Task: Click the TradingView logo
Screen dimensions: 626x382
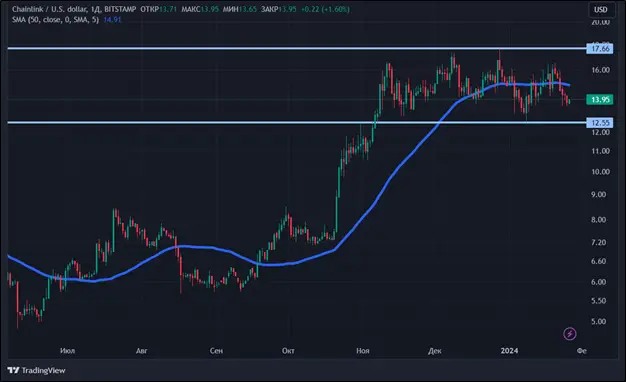Action: click(36, 370)
